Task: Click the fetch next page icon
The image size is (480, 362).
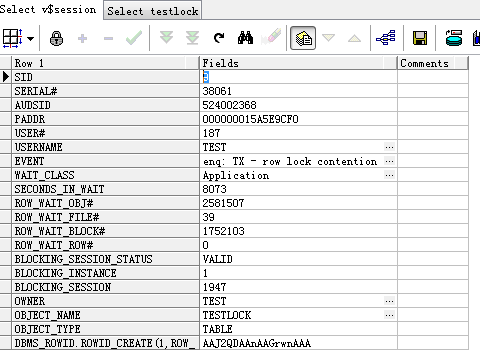Action: tap(166, 38)
